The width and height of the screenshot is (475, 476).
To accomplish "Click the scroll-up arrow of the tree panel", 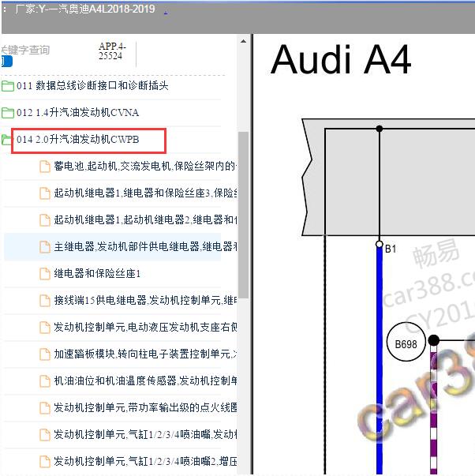I will click(243, 41).
